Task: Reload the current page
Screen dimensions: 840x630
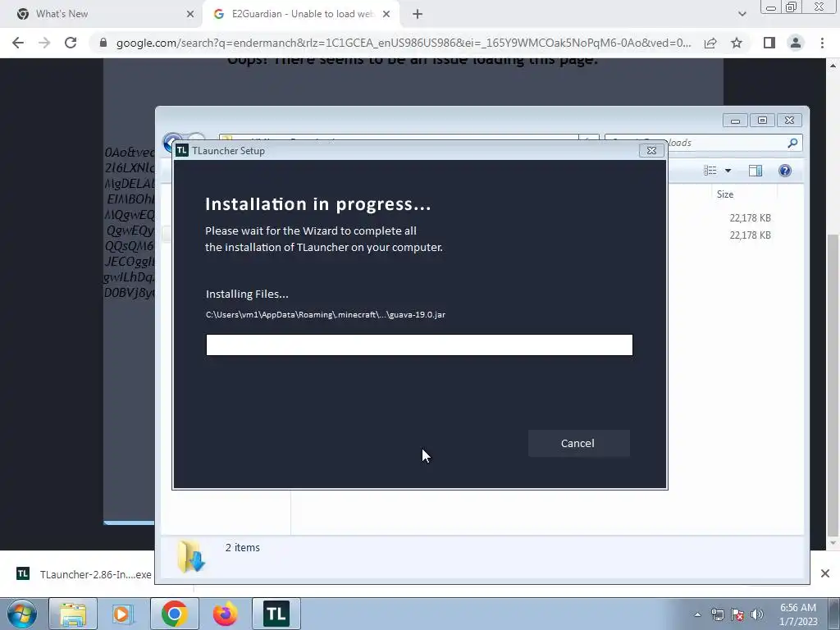Action: tap(71, 43)
